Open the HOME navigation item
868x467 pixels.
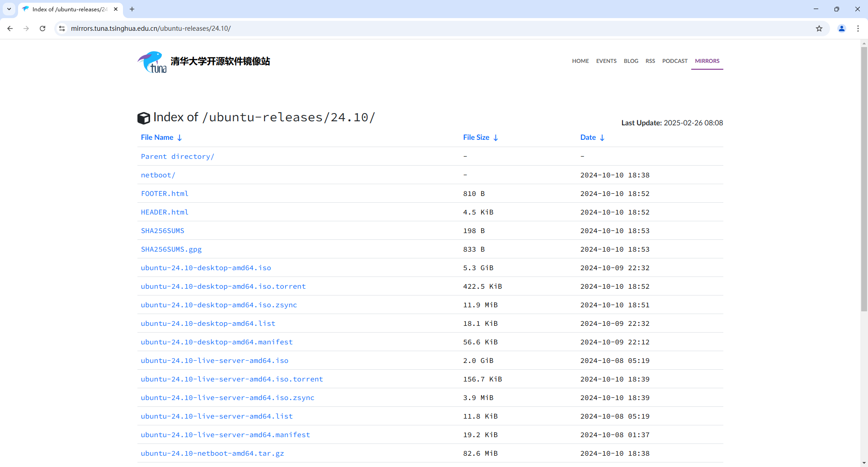[x=580, y=61]
